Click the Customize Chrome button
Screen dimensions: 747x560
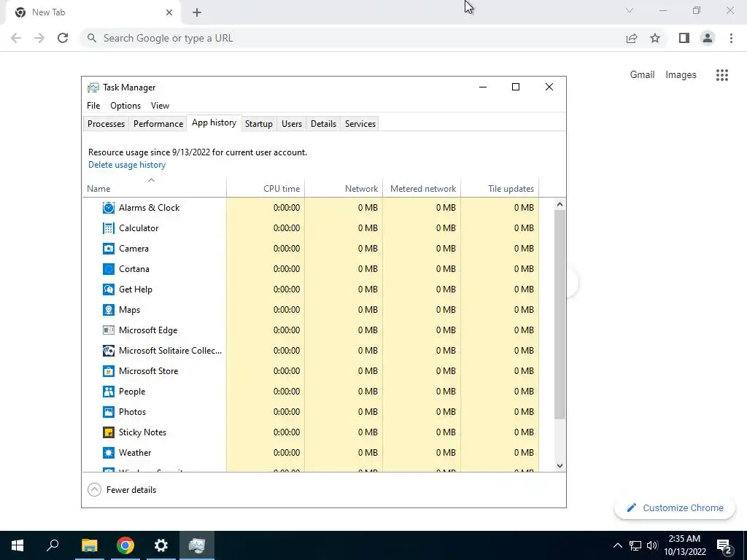[675, 508]
